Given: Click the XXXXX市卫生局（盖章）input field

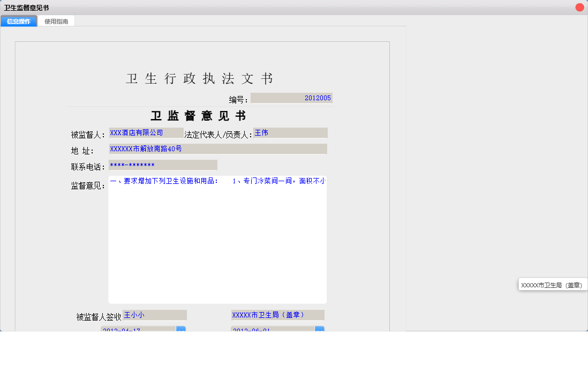Looking at the screenshot, I should (x=277, y=315).
